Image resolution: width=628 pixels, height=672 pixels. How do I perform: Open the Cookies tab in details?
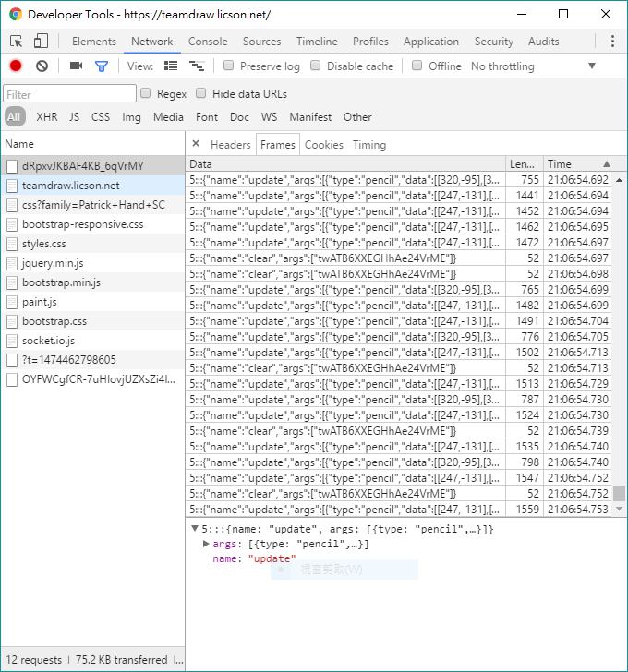(323, 145)
